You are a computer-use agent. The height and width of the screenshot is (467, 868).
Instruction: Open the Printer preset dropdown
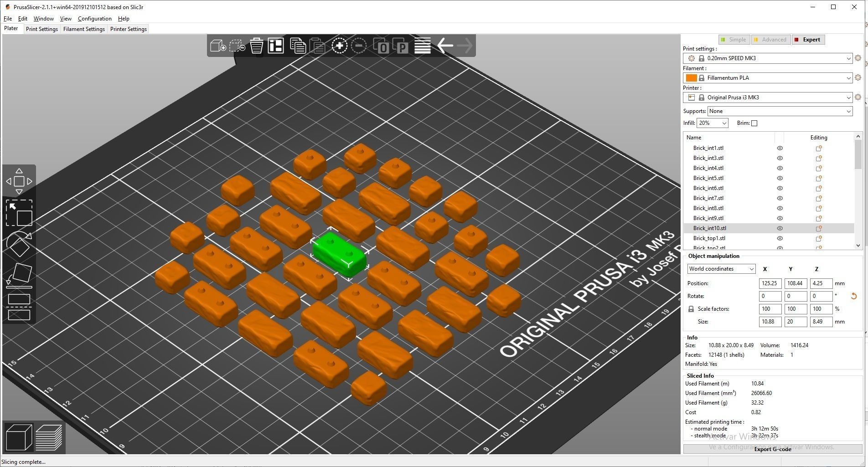(x=768, y=98)
